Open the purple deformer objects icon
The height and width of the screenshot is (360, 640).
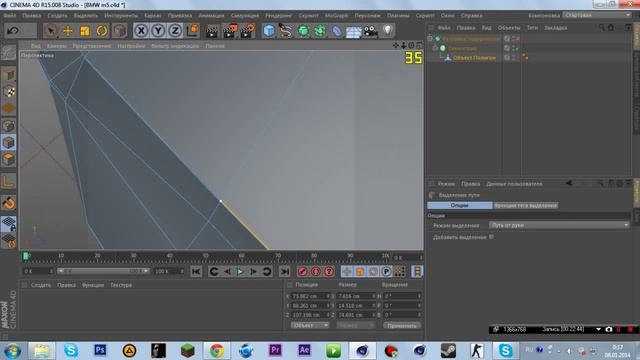click(337, 31)
